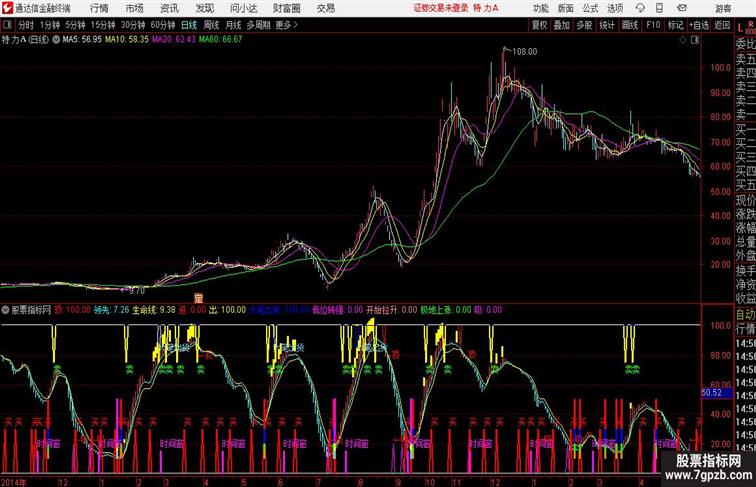Toggle the panel layout icon left of 分时
Image resolution: width=756 pixels, height=487 pixels.
pyautogui.click(x=7, y=25)
